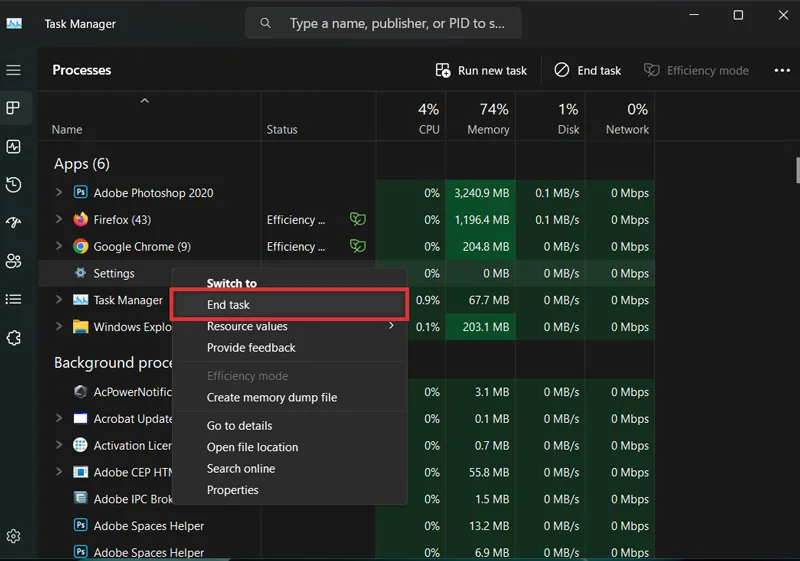Click the search box field

(383, 23)
